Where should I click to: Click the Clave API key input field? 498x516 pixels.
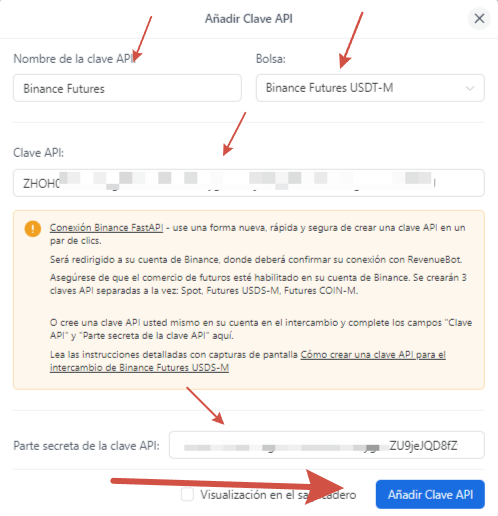click(x=249, y=183)
